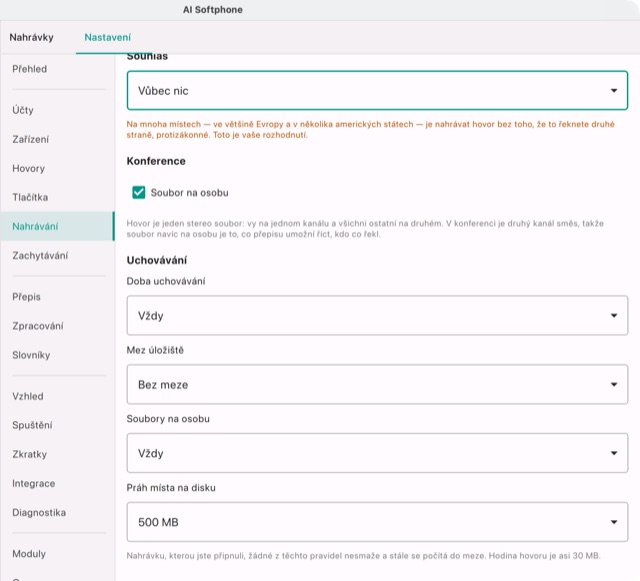Switch to the Nahrávky tab
The width and height of the screenshot is (640, 581).
pyautogui.click(x=31, y=37)
